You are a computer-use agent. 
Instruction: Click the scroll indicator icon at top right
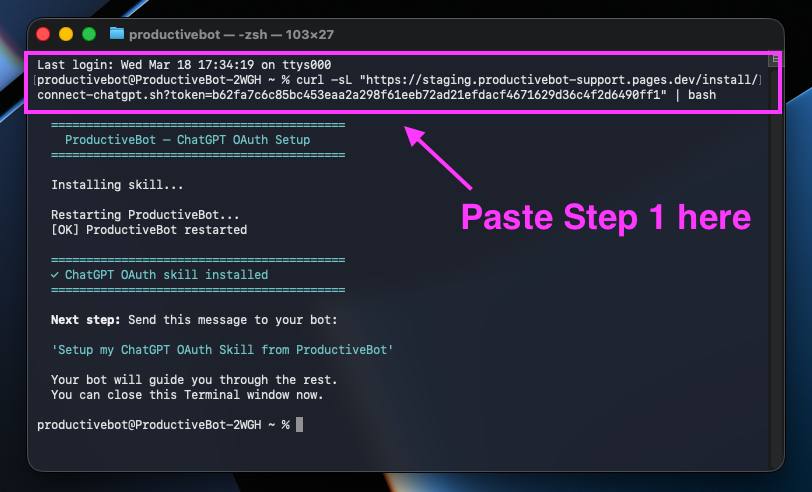[775, 59]
